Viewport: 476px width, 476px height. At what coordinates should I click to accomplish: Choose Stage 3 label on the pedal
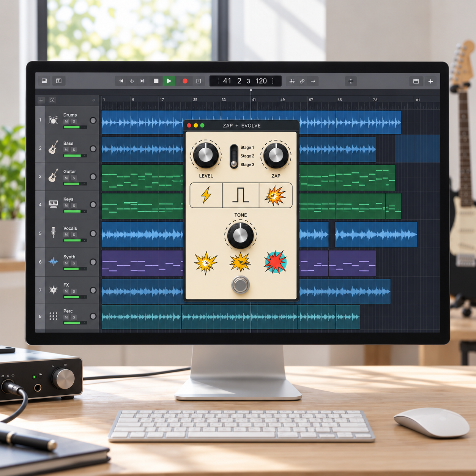247,165
